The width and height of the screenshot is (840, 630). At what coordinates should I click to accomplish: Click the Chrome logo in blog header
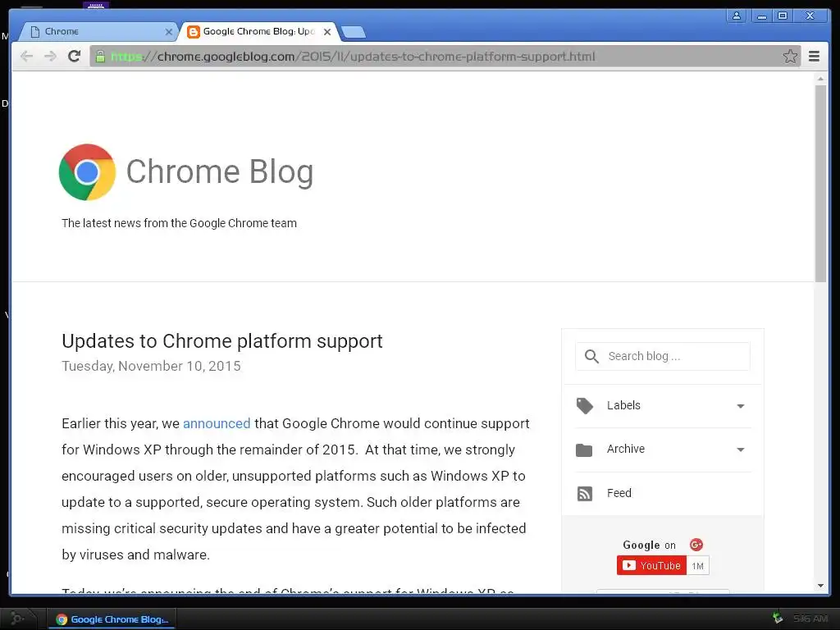tap(87, 172)
